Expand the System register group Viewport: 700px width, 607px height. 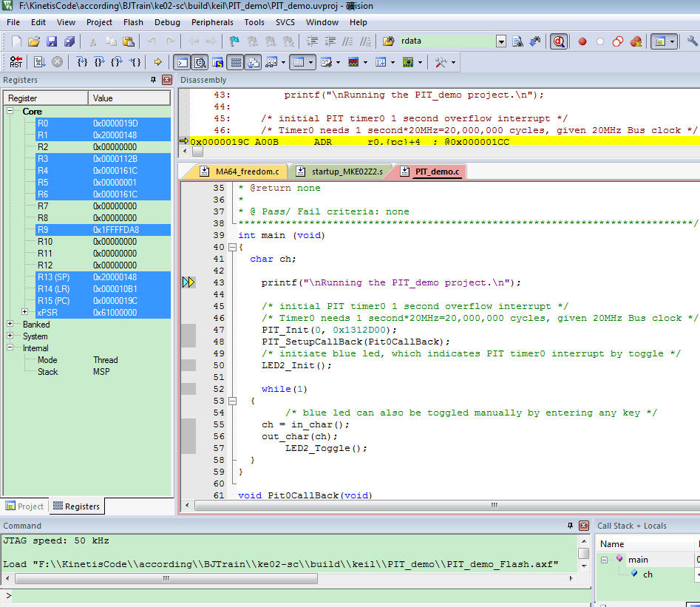click(10, 336)
